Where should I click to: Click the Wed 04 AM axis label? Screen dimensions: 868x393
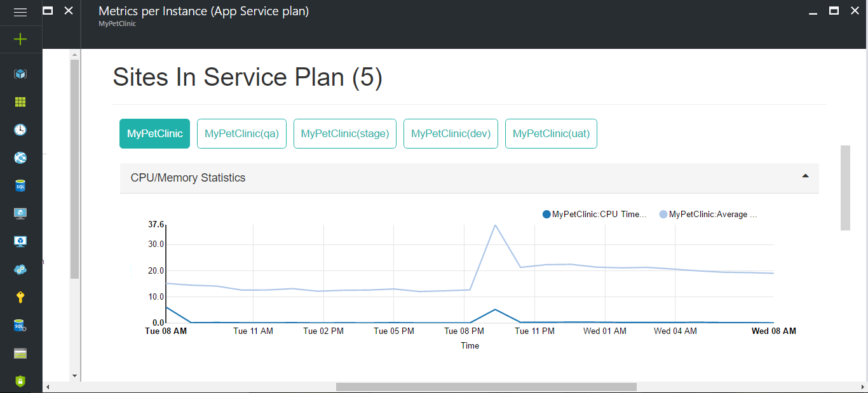pos(675,331)
